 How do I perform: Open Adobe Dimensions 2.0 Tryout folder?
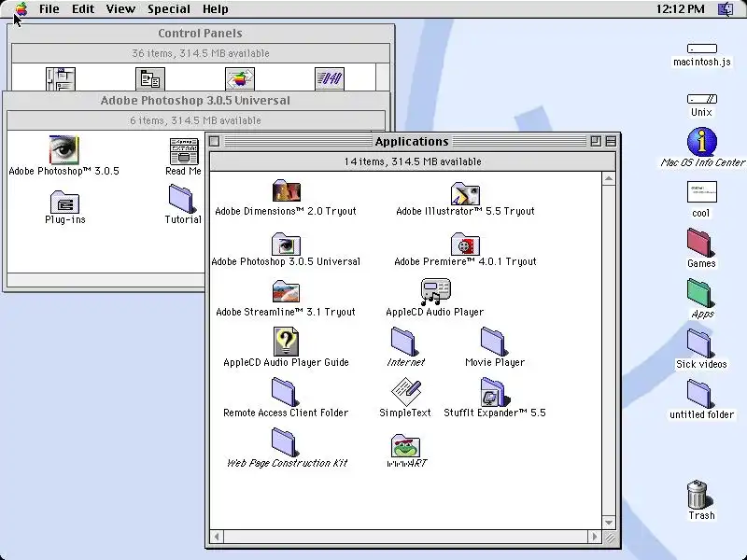[287, 191]
